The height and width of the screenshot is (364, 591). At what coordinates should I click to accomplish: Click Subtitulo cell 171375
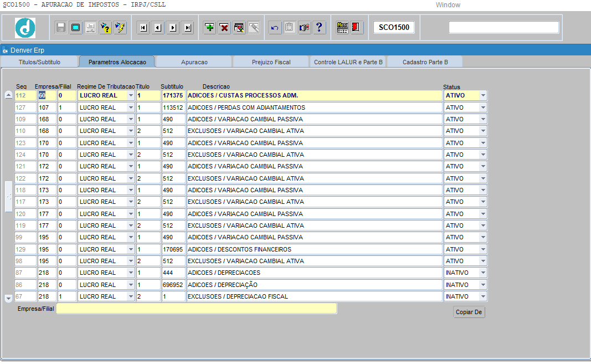pos(173,96)
